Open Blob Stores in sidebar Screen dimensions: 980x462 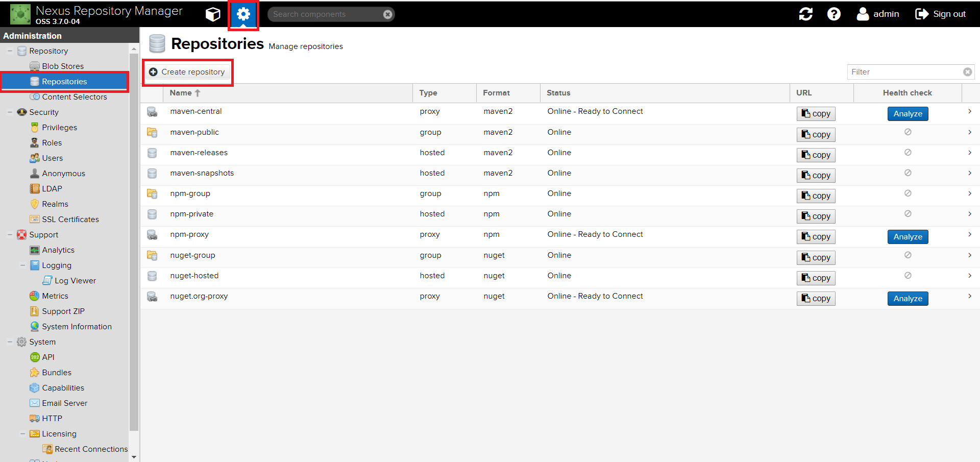(x=63, y=66)
